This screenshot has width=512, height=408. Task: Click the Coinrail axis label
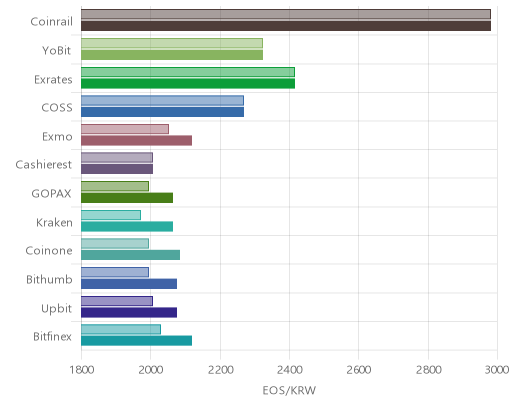pos(51,22)
